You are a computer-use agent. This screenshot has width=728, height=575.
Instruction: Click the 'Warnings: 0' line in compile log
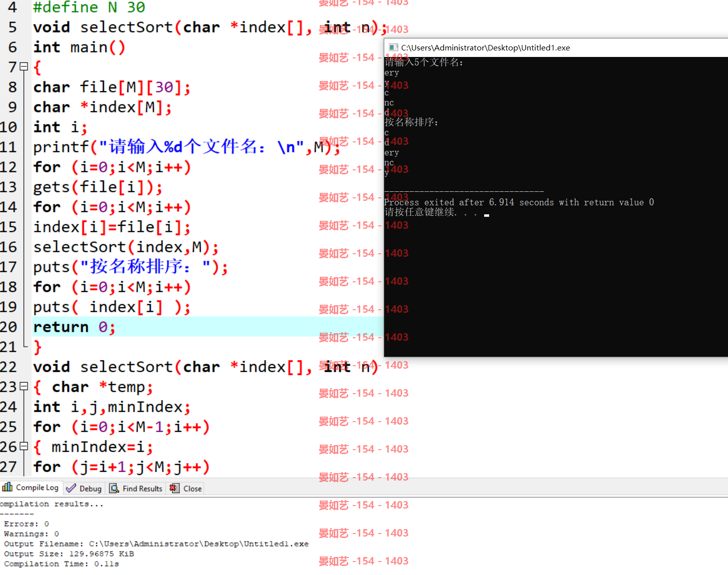[x=31, y=534]
